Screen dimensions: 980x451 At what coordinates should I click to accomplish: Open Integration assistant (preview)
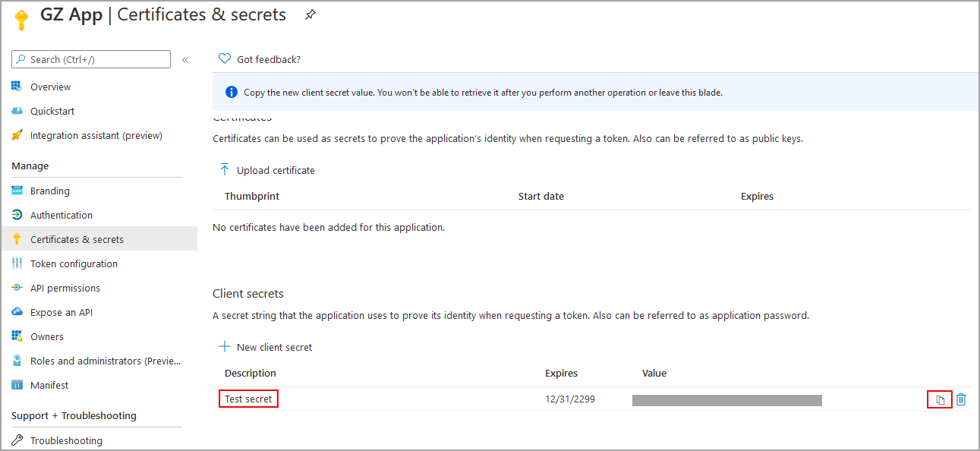(96, 135)
